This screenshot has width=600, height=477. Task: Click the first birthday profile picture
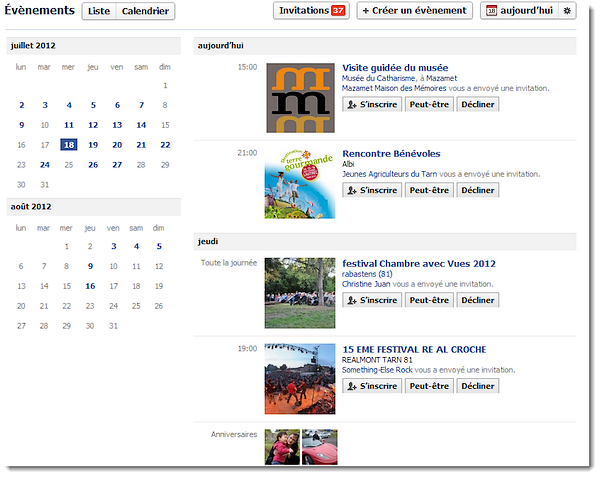[x=281, y=446]
